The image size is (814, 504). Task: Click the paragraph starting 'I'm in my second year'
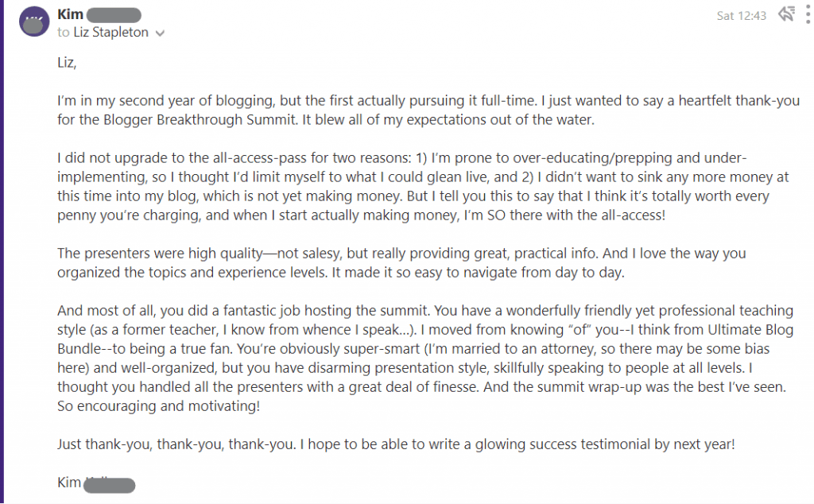(x=397, y=111)
